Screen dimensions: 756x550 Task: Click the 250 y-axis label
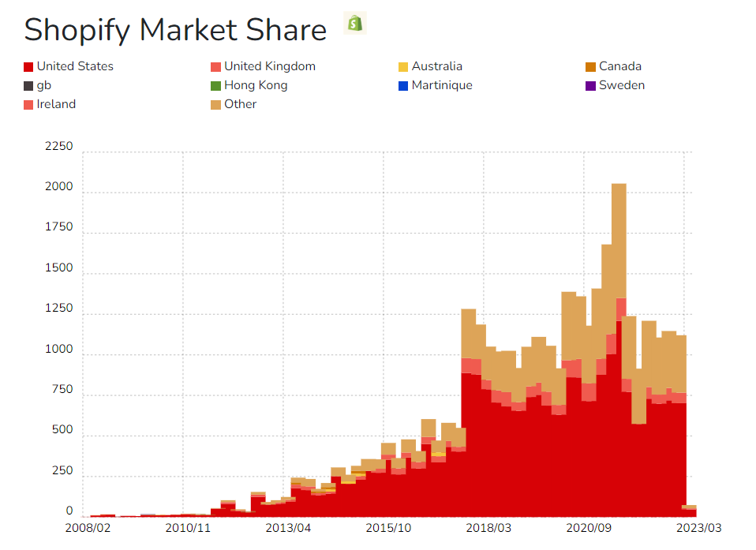tap(62, 470)
